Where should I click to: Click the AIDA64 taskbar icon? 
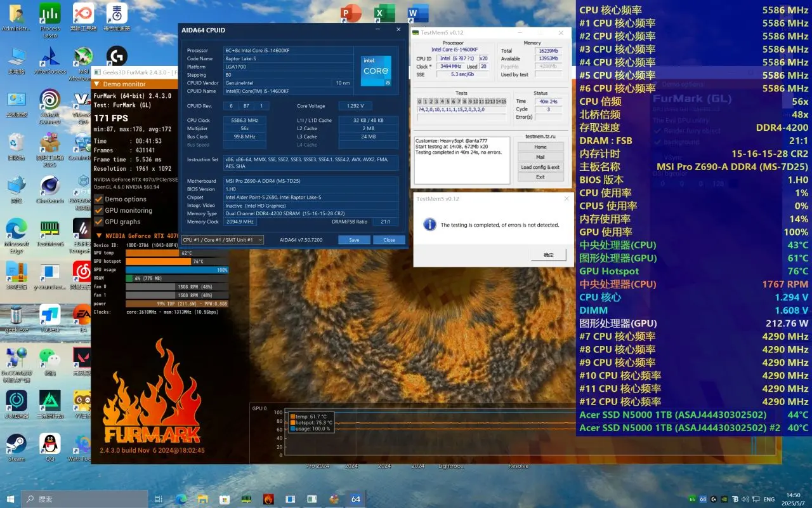[356, 499]
